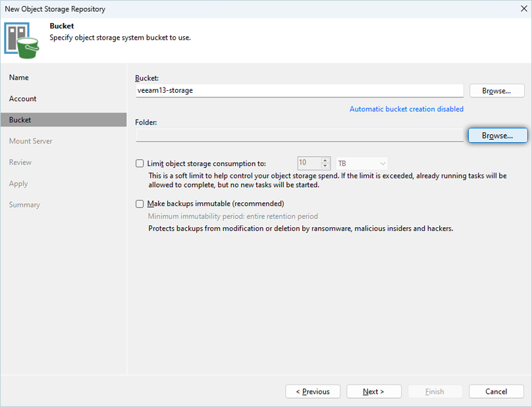Increase storage limit with spinner up arrow

pyautogui.click(x=325, y=160)
